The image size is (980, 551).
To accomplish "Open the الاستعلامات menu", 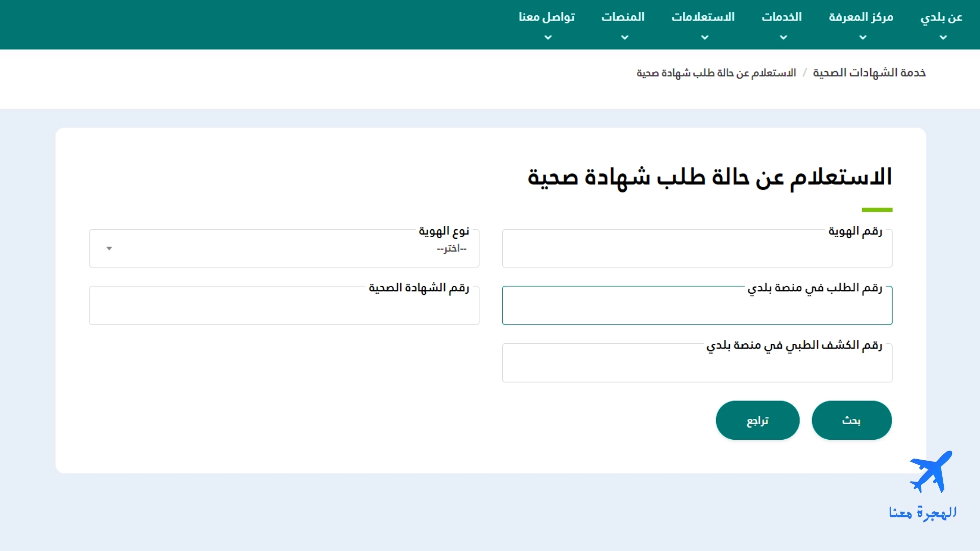I will tap(703, 17).
